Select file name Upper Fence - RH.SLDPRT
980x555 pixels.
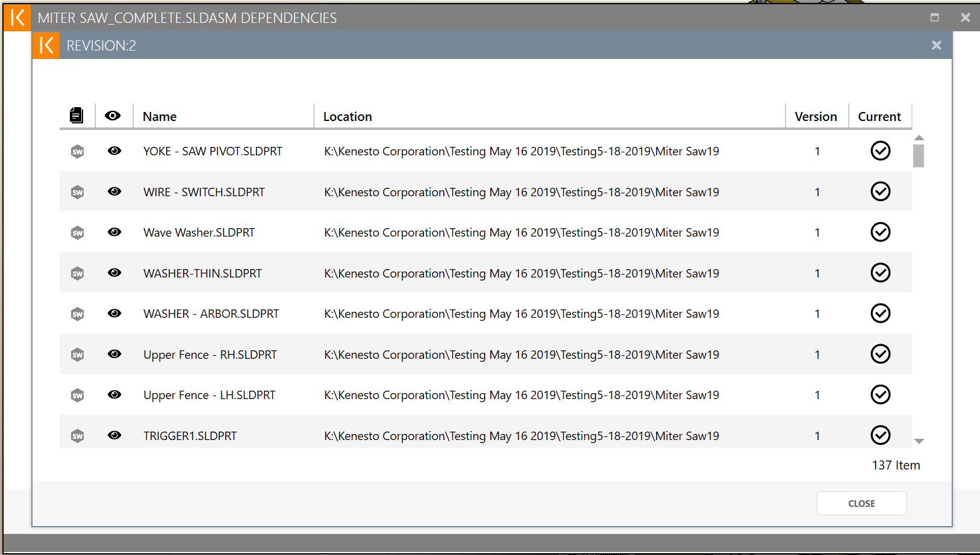click(210, 355)
